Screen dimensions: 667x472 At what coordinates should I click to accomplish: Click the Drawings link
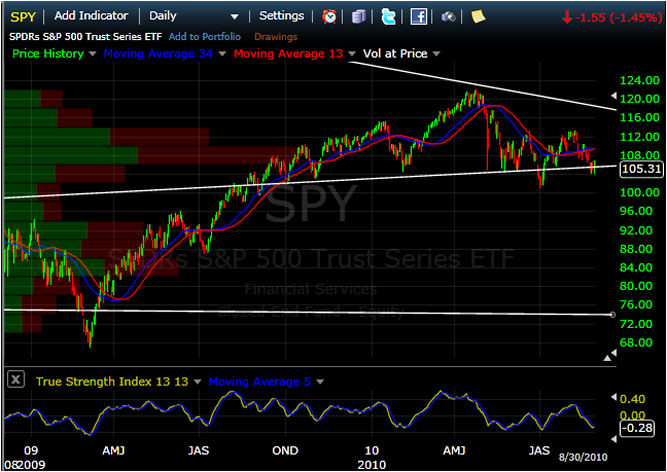click(276, 37)
